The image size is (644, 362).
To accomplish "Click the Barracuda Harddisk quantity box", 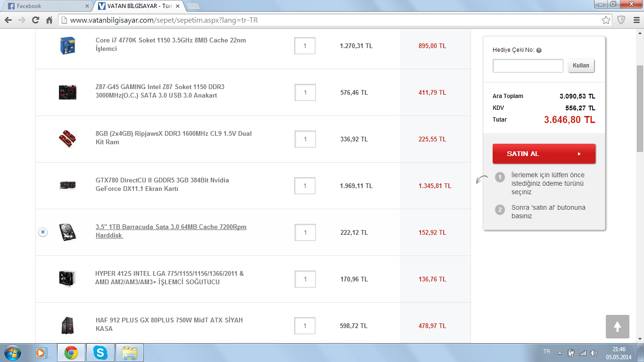I will [x=305, y=232].
